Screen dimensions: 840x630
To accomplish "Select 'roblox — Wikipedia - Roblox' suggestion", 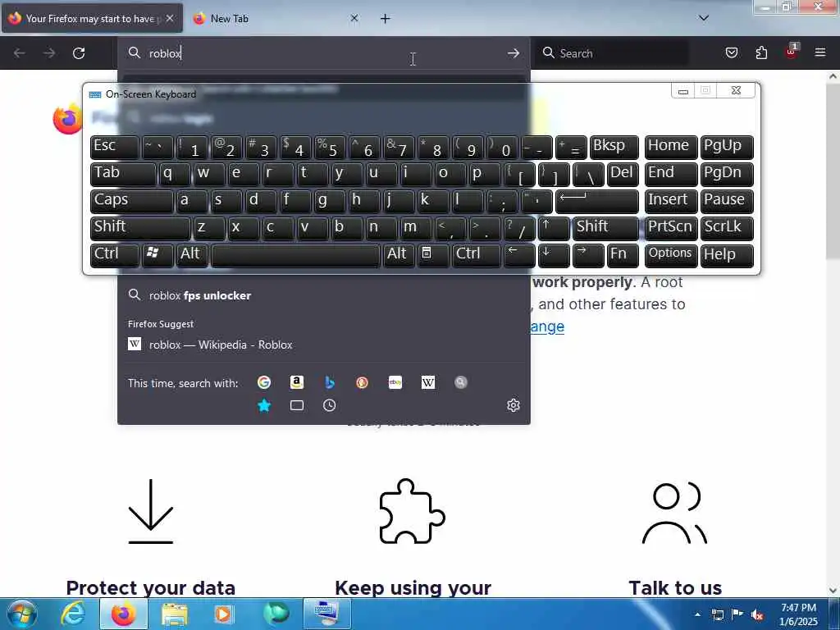I will pyautogui.click(x=323, y=345).
